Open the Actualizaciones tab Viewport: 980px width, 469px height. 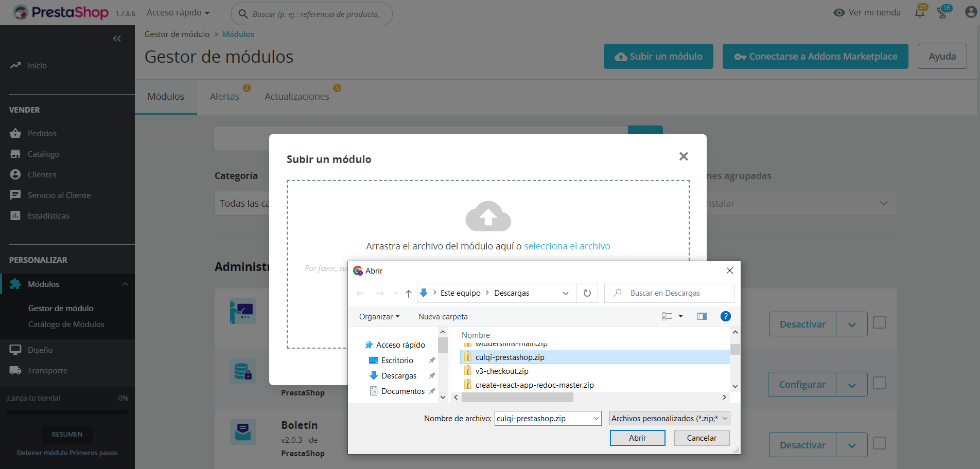[x=297, y=96]
